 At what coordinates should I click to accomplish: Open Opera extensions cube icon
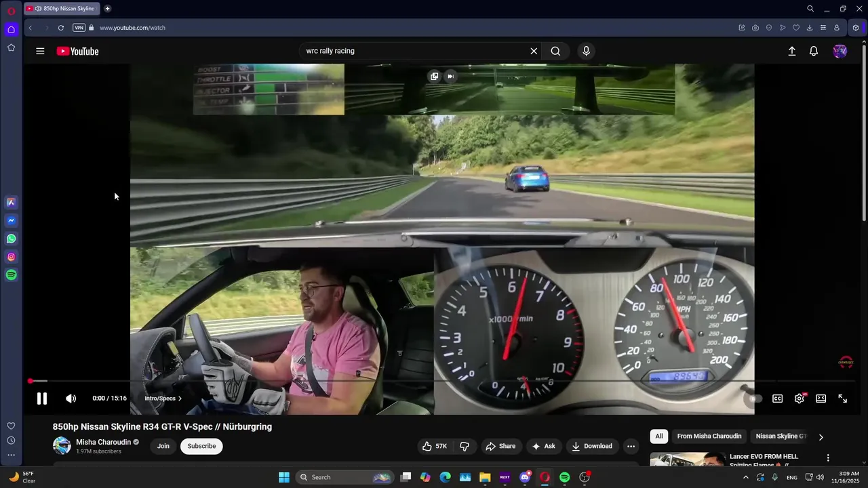point(856,28)
